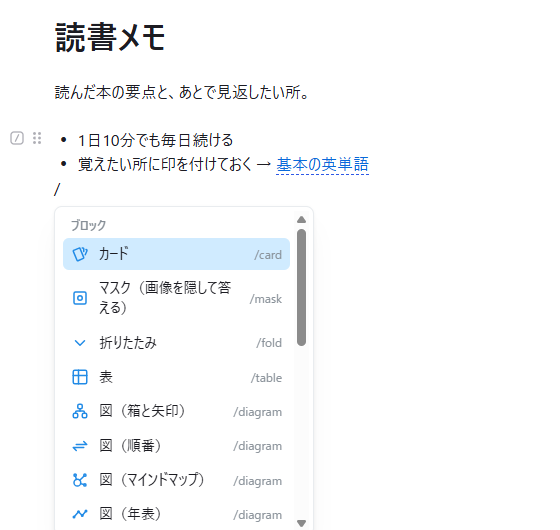Click the scroll up arrow of the menu

coord(301,219)
